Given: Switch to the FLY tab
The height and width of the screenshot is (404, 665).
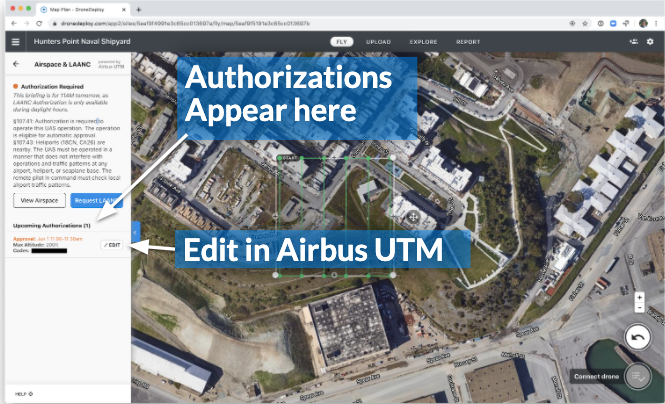Looking at the screenshot, I should click(x=341, y=42).
